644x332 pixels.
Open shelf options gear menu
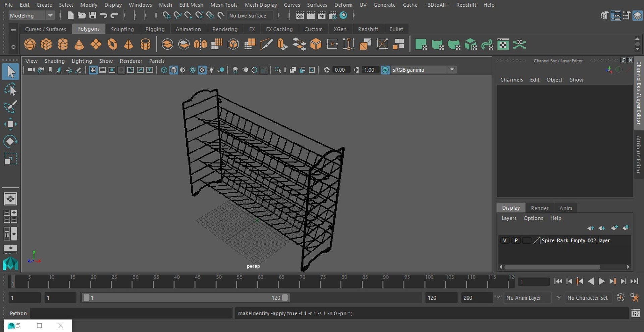click(x=13, y=47)
